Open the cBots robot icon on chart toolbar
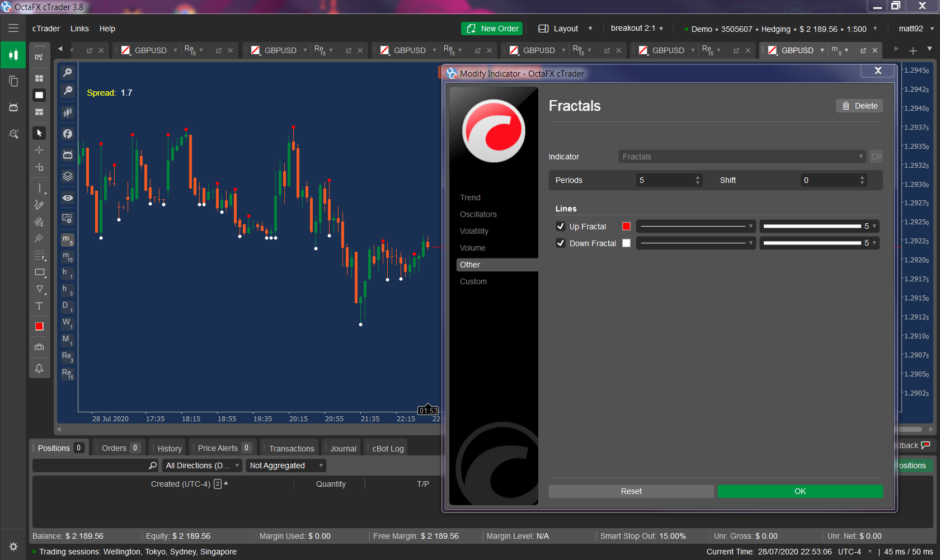The image size is (940, 560). (x=68, y=155)
